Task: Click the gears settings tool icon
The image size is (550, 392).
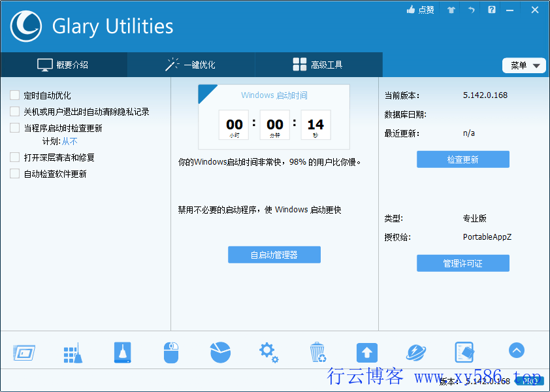Action: click(269, 351)
